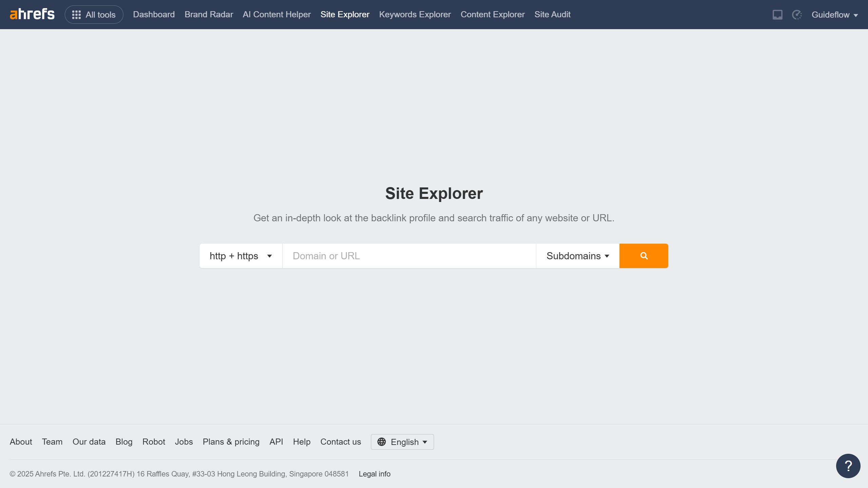The width and height of the screenshot is (868, 488).
Task: Click the usage gauge icon
Action: click(797, 15)
